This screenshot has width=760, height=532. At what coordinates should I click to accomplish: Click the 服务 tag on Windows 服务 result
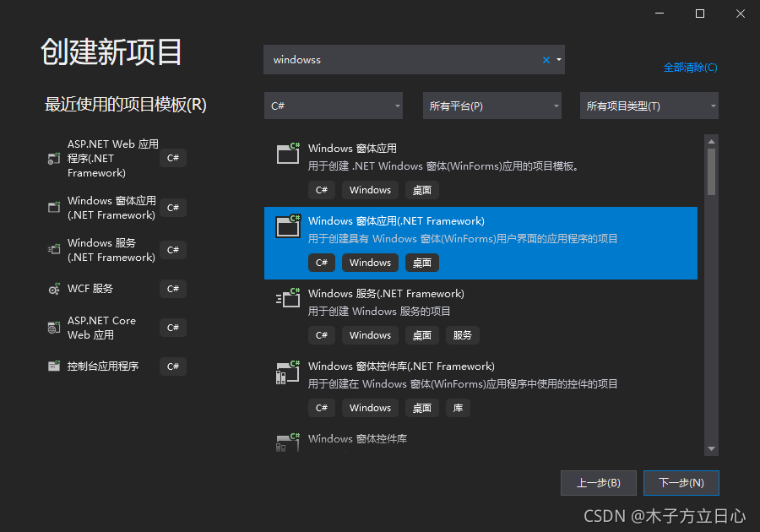coord(463,335)
